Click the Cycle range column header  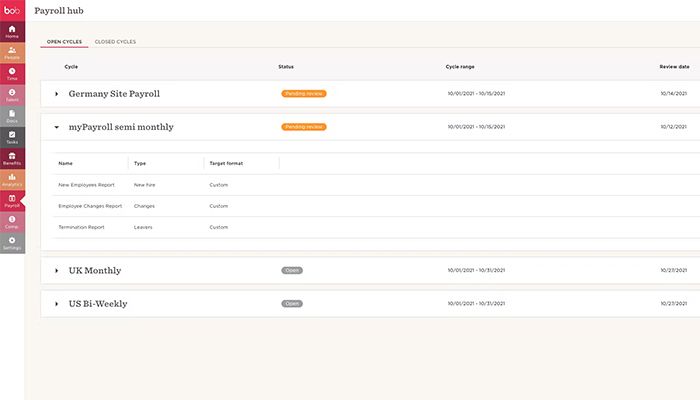click(460, 67)
